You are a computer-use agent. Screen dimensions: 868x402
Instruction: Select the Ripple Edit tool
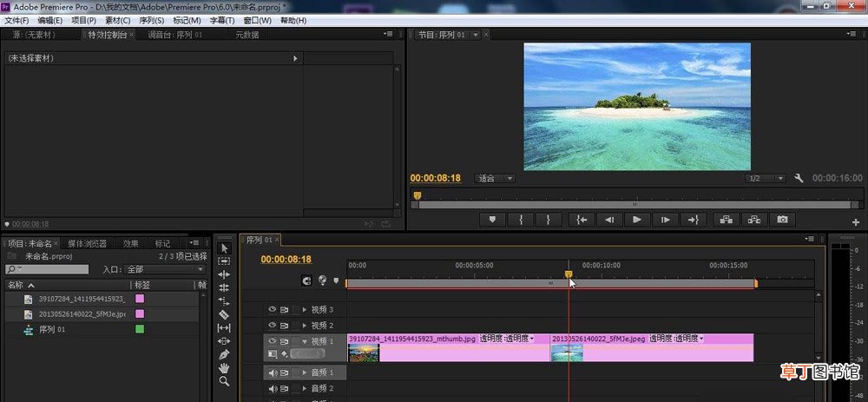[224, 274]
